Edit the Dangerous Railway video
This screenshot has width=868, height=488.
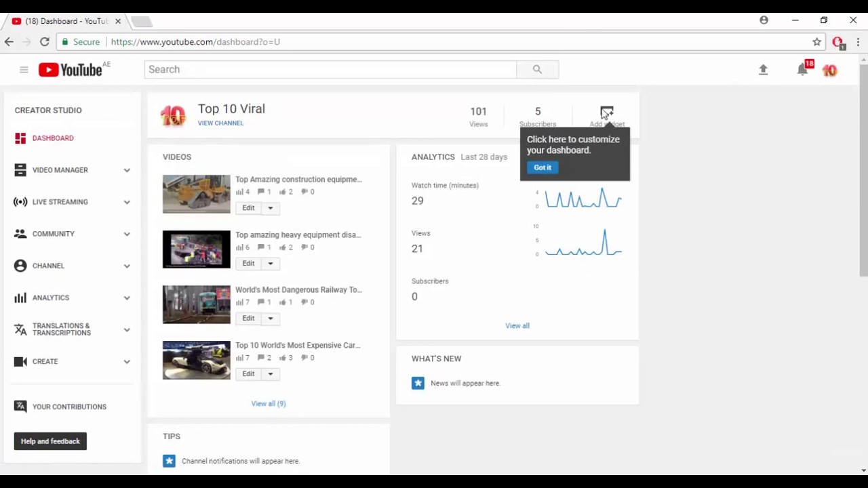[248, 319]
